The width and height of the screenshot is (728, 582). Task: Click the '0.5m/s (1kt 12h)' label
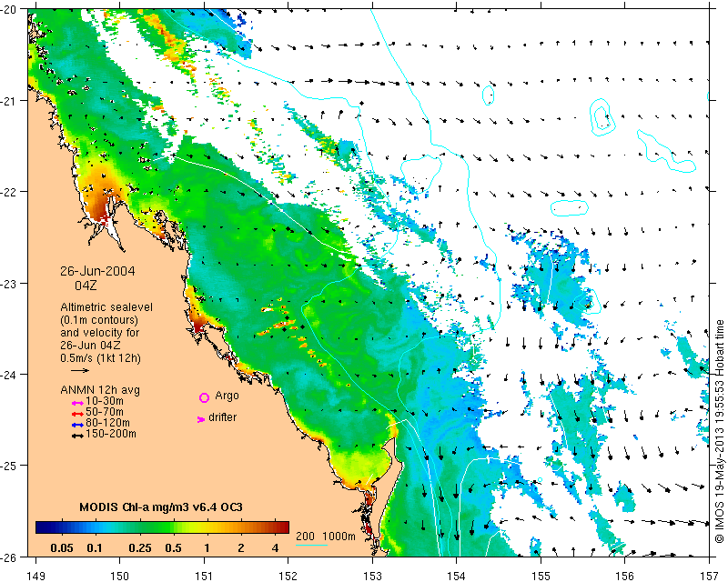pyautogui.click(x=100, y=357)
